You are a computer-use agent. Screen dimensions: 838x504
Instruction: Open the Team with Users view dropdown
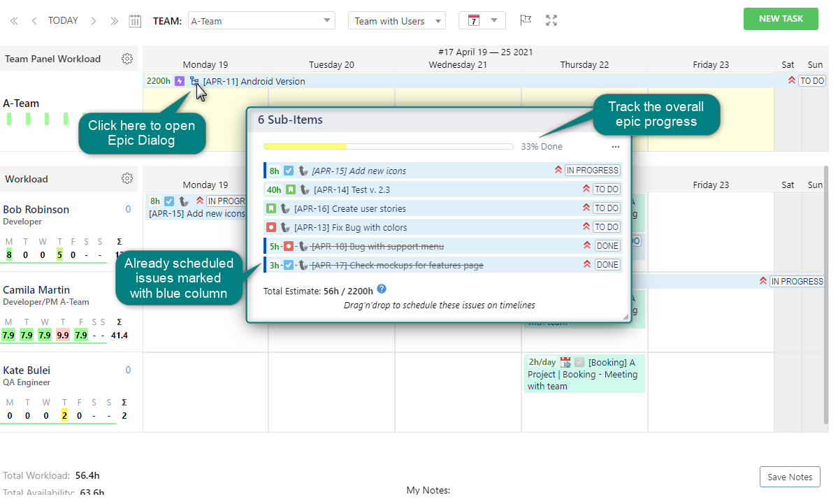(x=396, y=20)
